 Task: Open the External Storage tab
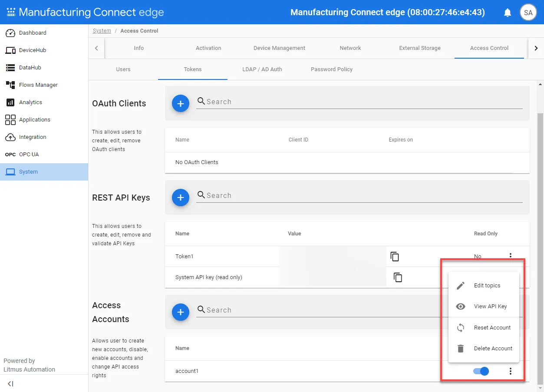click(x=420, y=48)
